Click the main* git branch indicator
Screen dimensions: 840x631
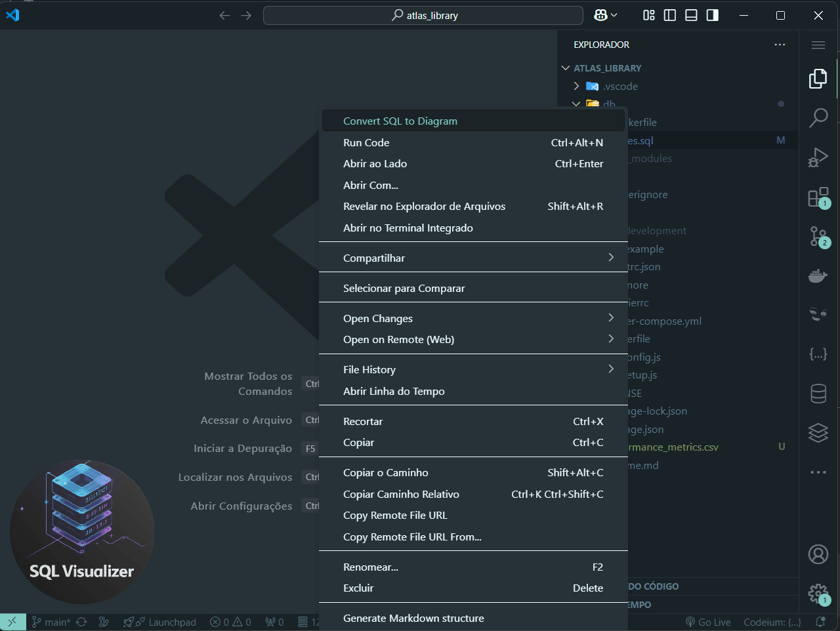[51, 622]
